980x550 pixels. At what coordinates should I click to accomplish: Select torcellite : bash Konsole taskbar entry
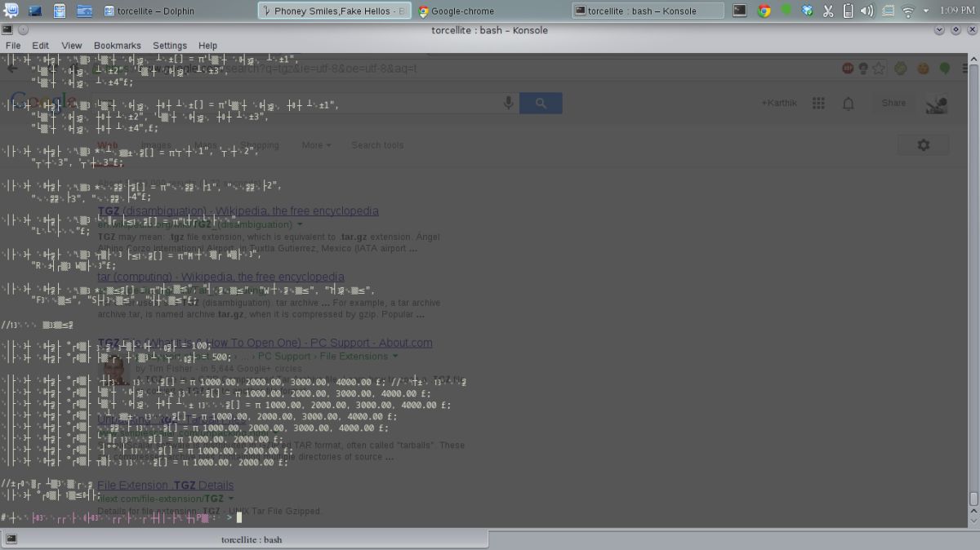[x=648, y=11]
